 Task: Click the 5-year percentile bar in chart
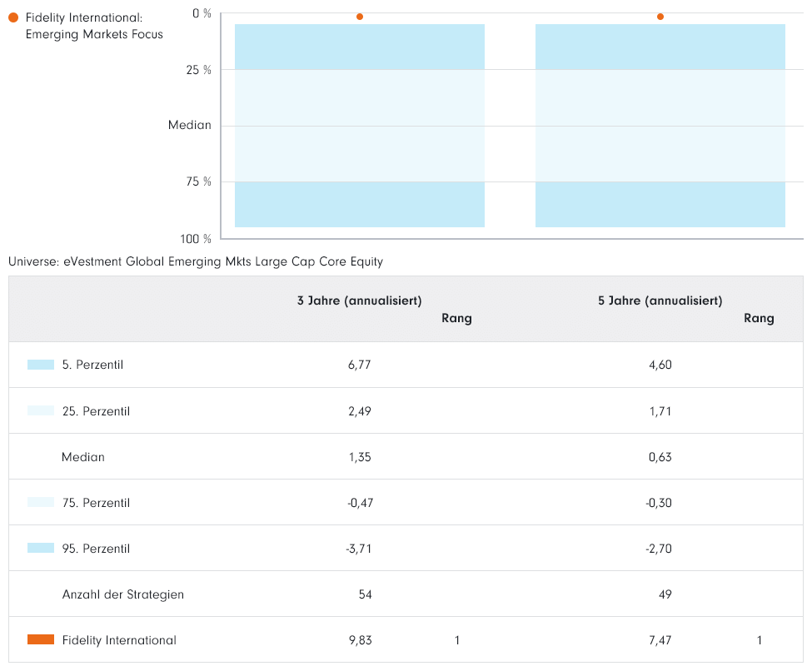pyautogui.click(x=660, y=126)
